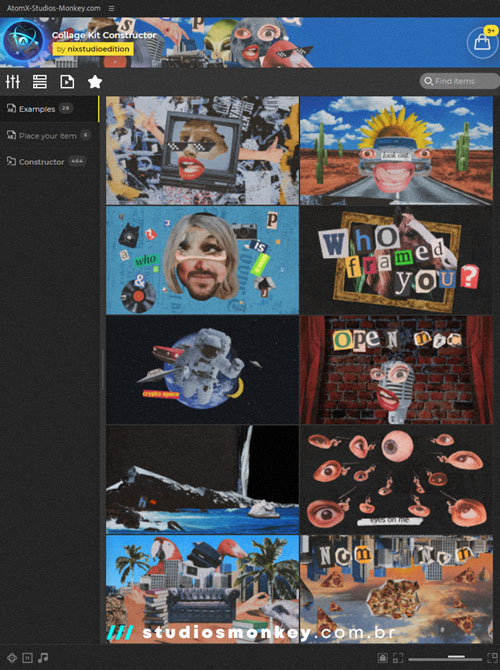Adjust the thumbnail size slider
The image size is (500, 670).
point(444,658)
